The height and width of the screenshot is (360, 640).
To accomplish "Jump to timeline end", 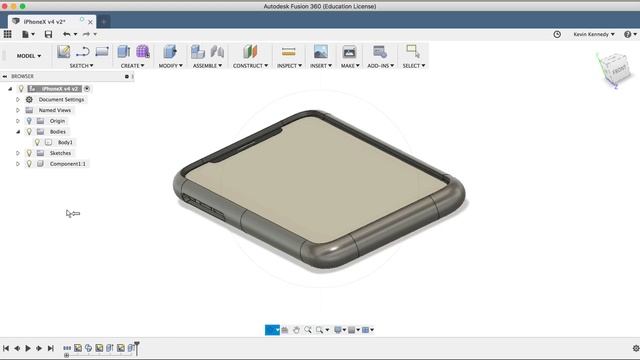I will pos(50,348).
